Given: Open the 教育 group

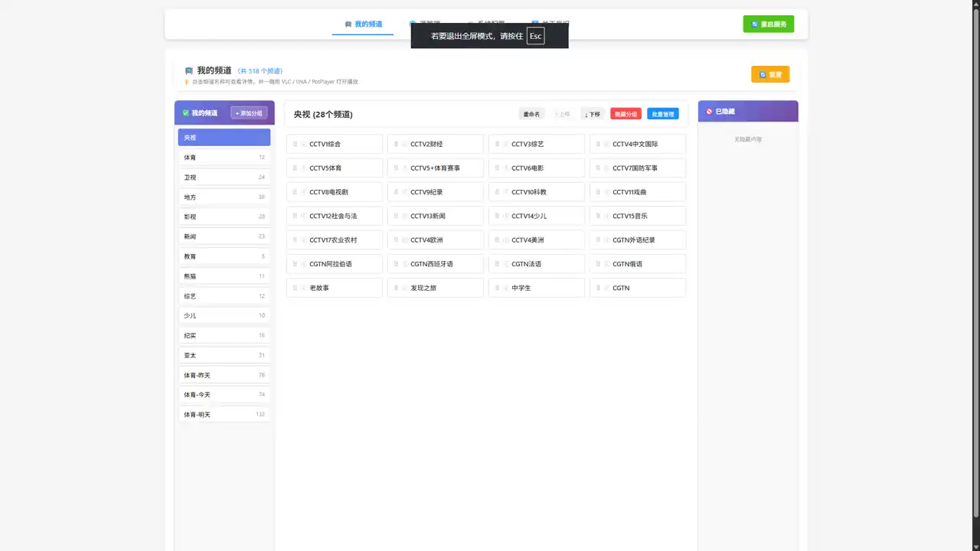Looking at the screenshot, I should tap(224, 256).
